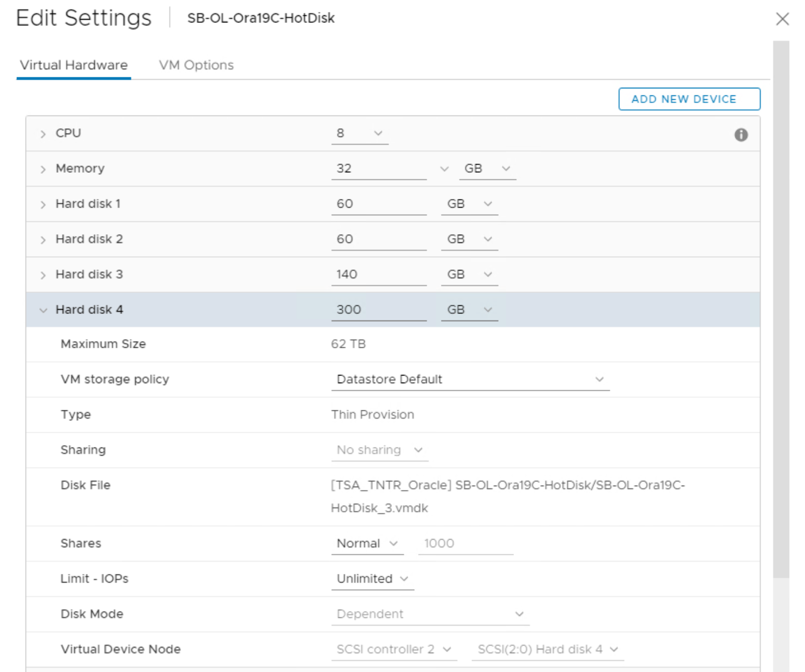Expand Hard disk 2 details

pyautogui.click(x=43, y=240)
